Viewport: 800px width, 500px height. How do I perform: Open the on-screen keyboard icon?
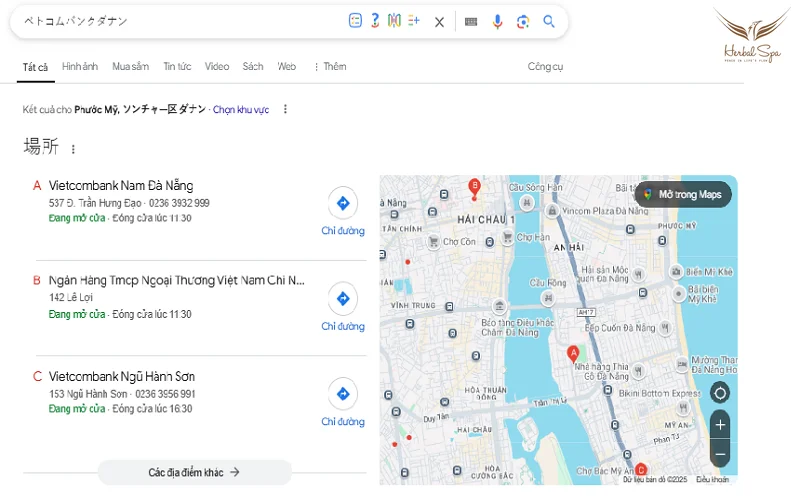pyautogui.click(x=471, y=22)
